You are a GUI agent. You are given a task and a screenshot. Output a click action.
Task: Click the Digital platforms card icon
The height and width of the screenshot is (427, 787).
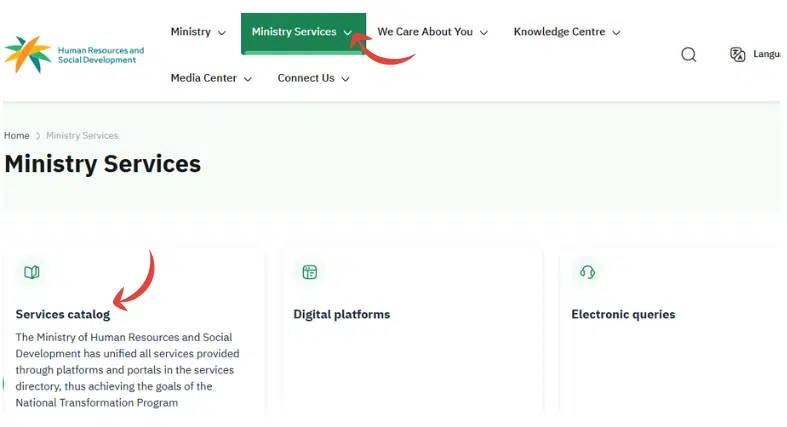tap(309, 272)
